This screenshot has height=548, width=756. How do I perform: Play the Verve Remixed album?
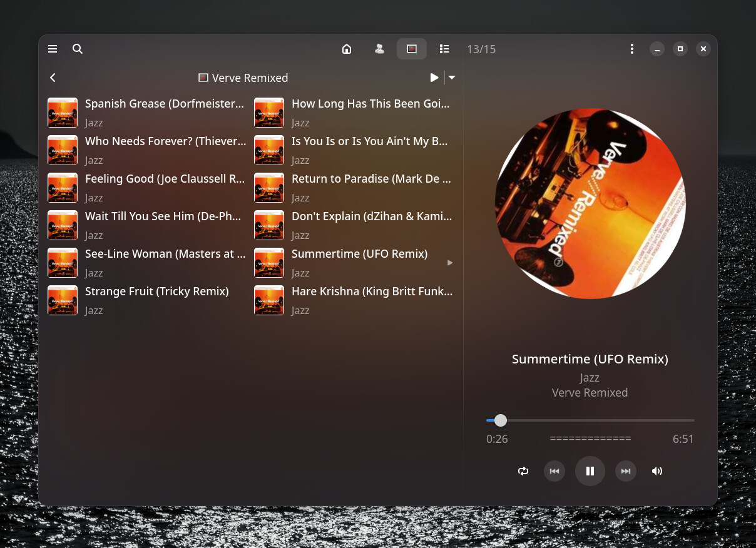[x=434, y=78]
